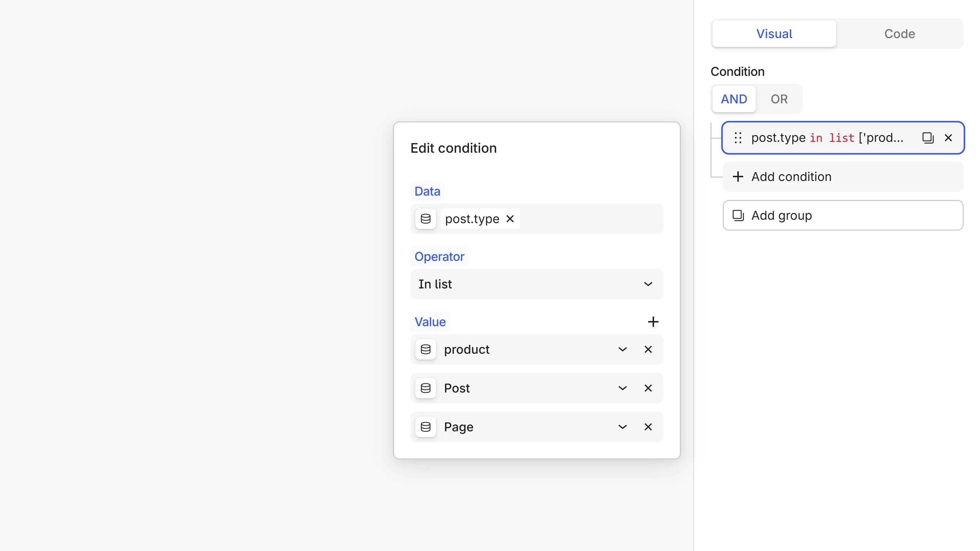Click the Data label
This screenshot has height=551, width=980.
pyautogui.click(x=427, y=191)
